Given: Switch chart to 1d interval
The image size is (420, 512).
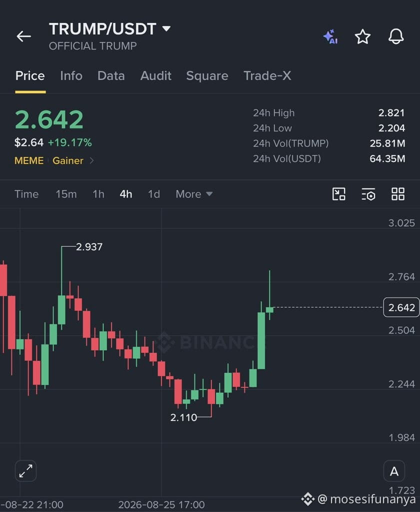Looking at the screenshot, I should [154, 194].
